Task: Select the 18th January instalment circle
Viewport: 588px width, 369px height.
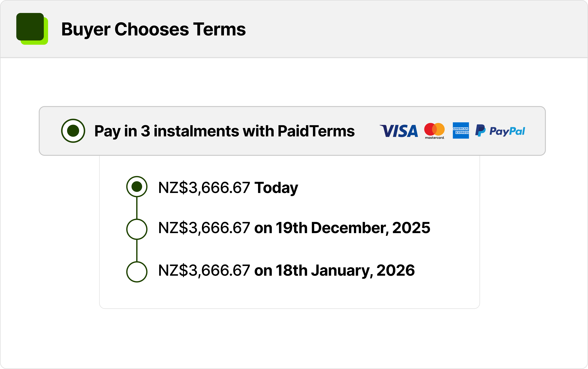Action: coord(137,272)
